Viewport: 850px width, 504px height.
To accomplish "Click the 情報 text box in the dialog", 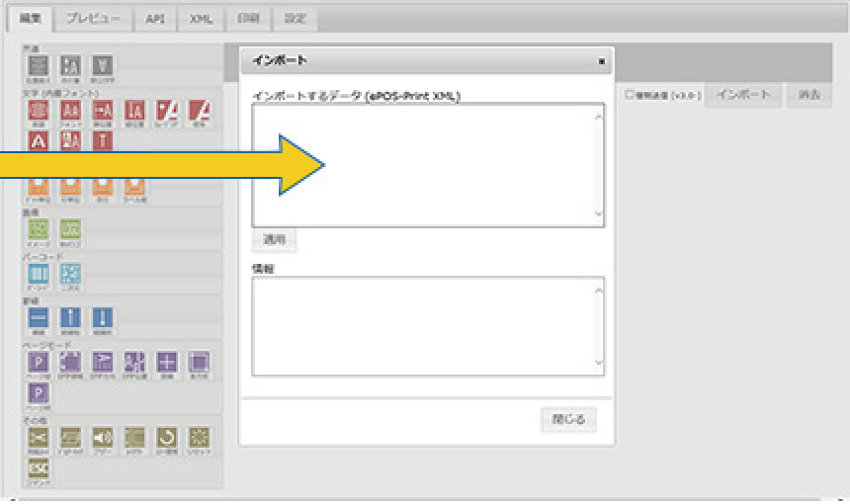I will click(421, 325).
